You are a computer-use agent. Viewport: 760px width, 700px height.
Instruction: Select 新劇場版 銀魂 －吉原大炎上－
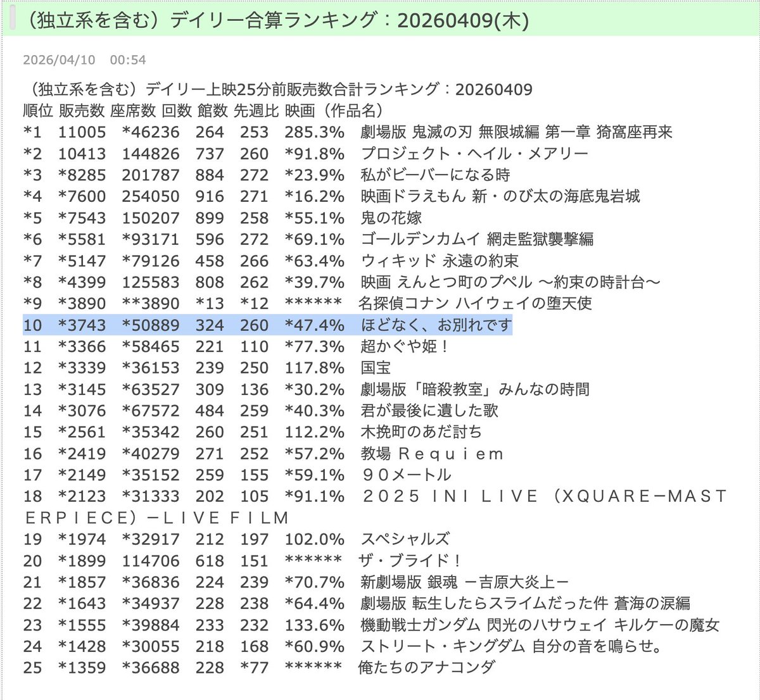click(465, 583)
